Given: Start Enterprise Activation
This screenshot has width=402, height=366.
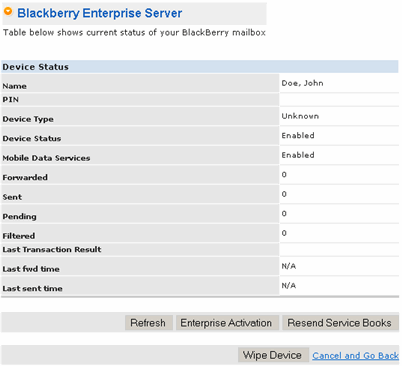Looking at the screenshot, I should pos(227,323).
